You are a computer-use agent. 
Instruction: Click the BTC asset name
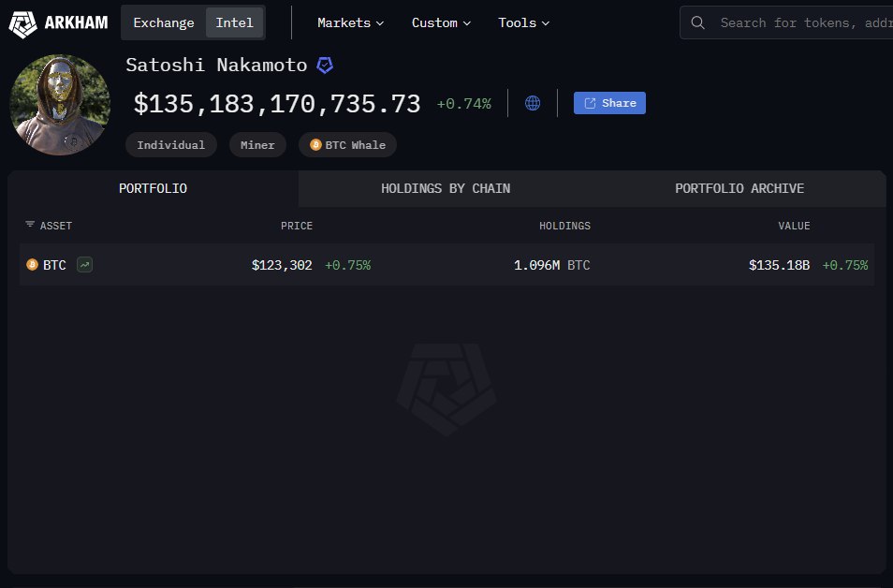(54, 265)
